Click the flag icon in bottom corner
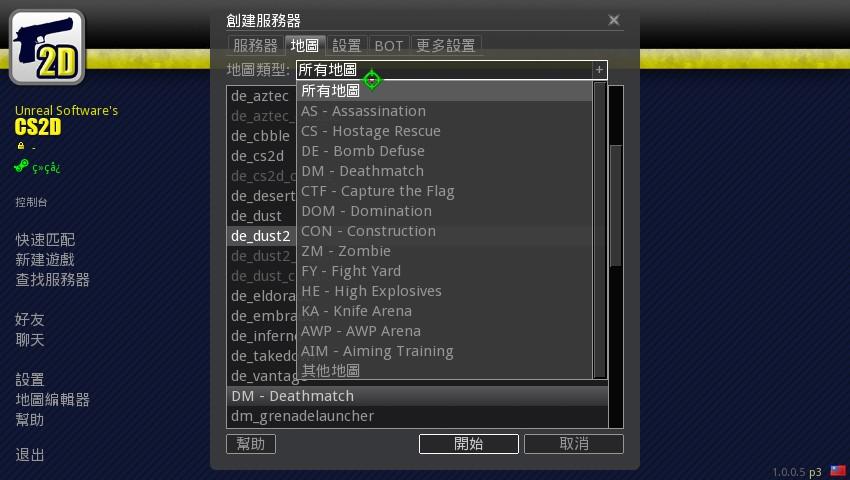This screenshot has width=850, height=480. 838,471
